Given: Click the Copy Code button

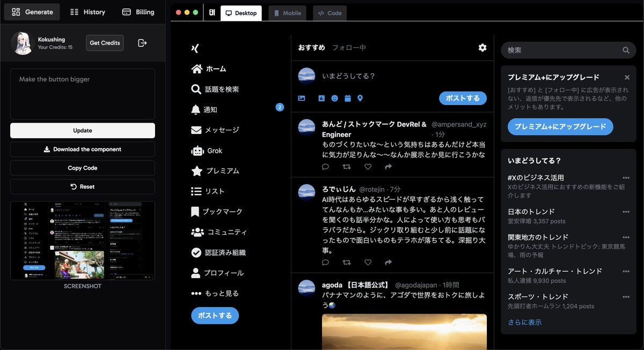Looking at the screenshot, I should click(83, 168).
